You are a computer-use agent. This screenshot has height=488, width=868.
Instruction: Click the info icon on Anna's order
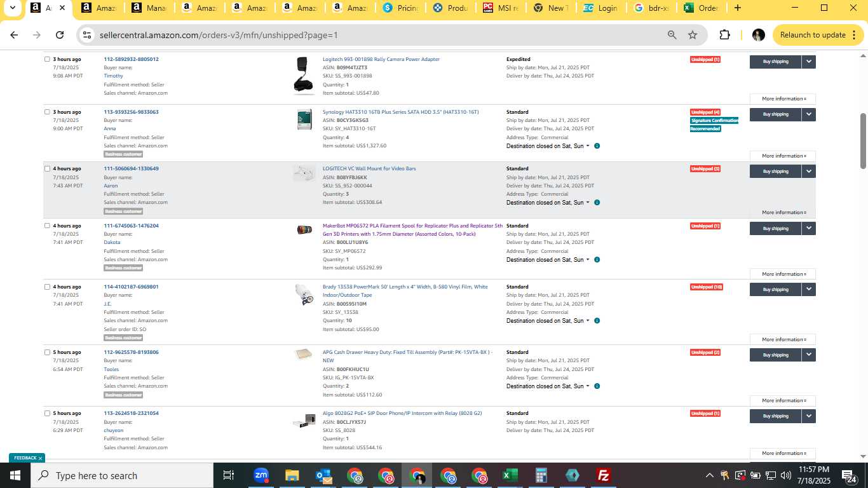pos(597,146)
